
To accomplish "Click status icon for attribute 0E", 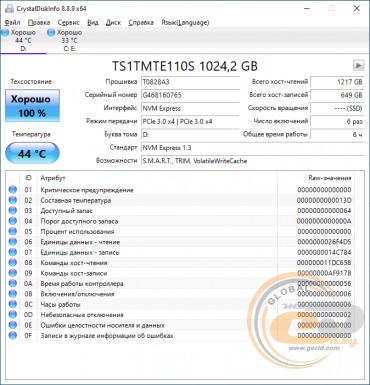I will pos(13,325).
